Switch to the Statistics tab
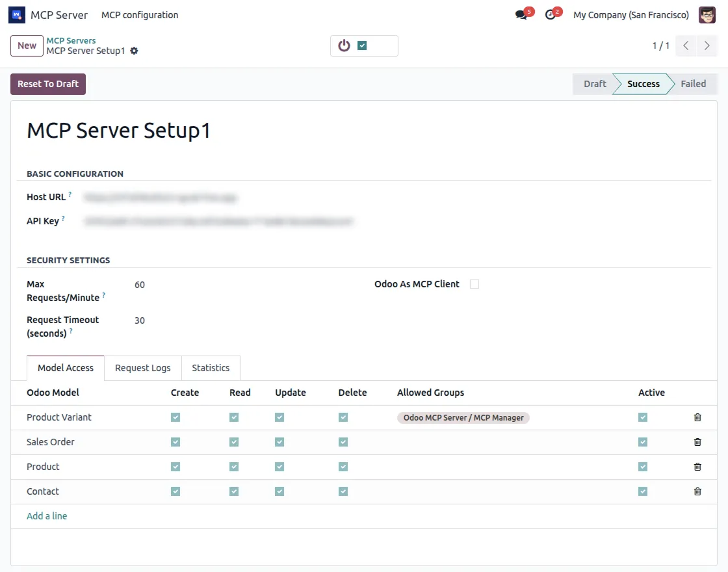This screenshot has width=728, height=572. pyautogui.click(x=211, y=368)
